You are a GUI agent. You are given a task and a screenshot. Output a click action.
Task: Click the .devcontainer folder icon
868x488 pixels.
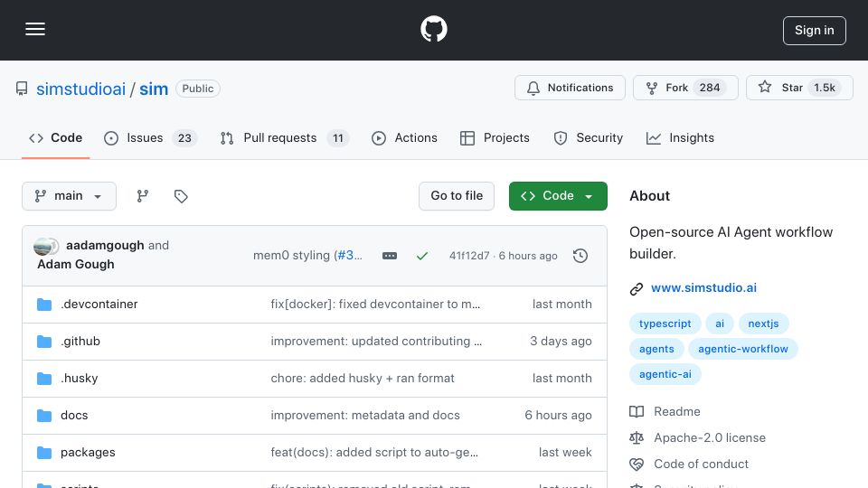tap(44, 305)
